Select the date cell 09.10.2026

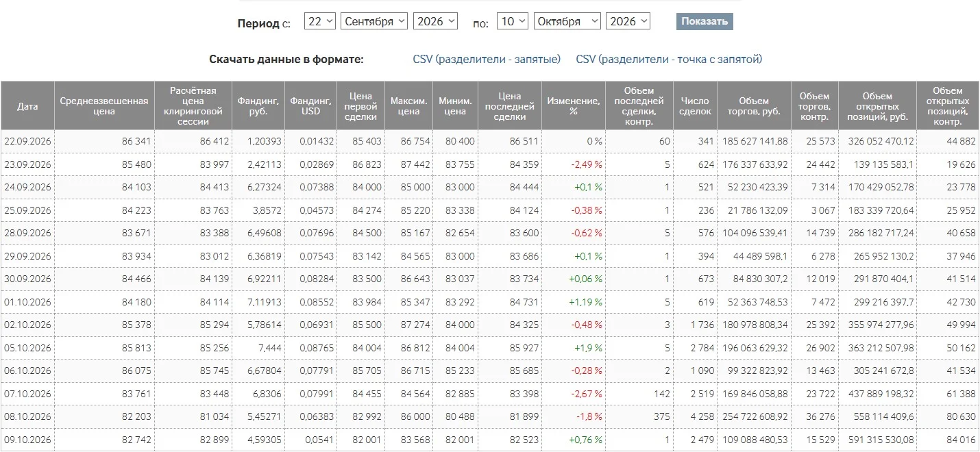tap(27, 440)
